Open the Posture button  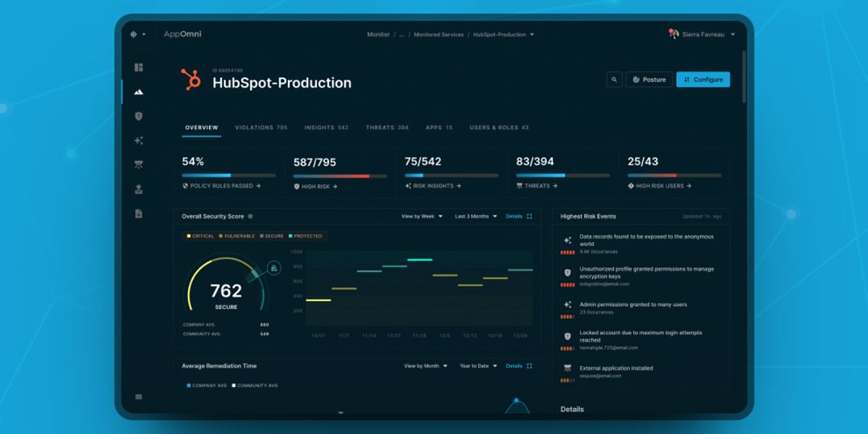649,80
